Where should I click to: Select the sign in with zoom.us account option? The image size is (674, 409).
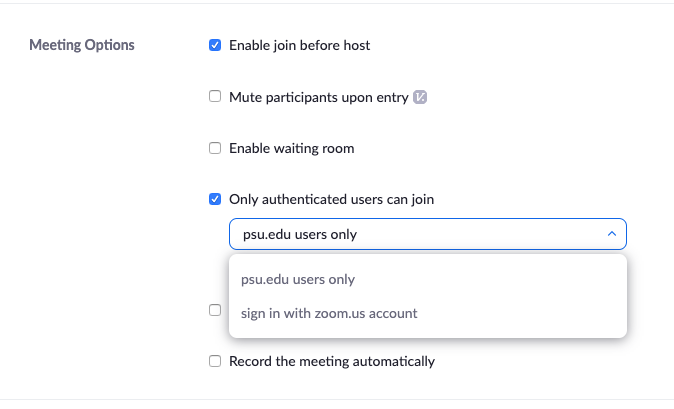click(329, 313)
